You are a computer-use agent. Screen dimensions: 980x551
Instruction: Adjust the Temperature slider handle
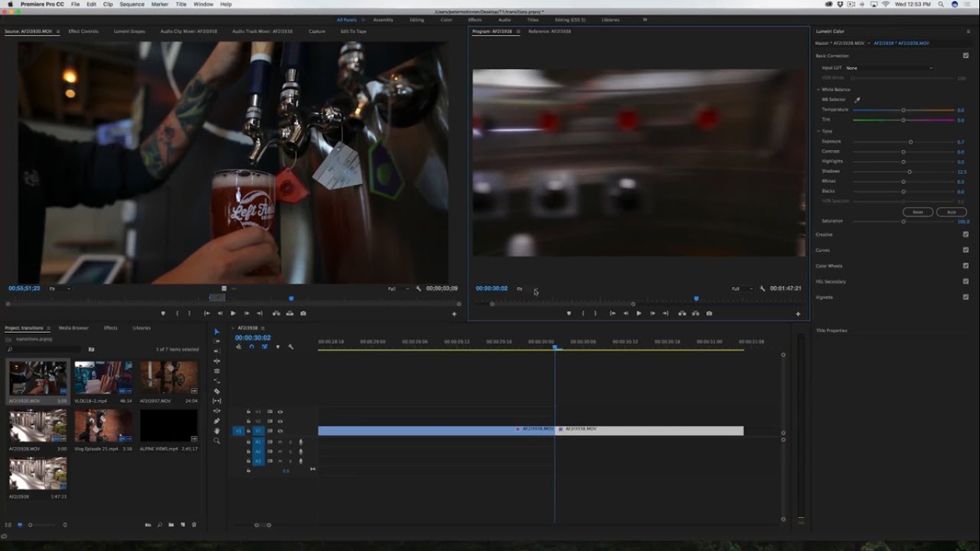pos(903,110)
